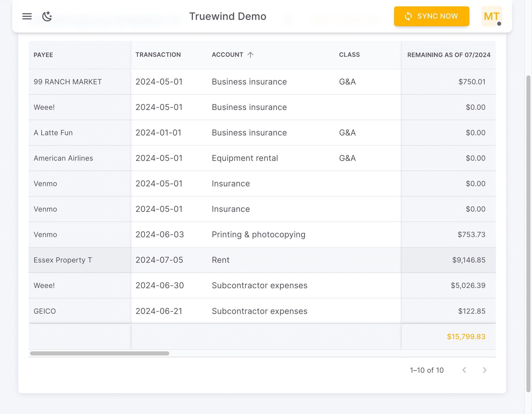
Task: Open the hamburger navigation menu
Action: click(x=26, y=16)
